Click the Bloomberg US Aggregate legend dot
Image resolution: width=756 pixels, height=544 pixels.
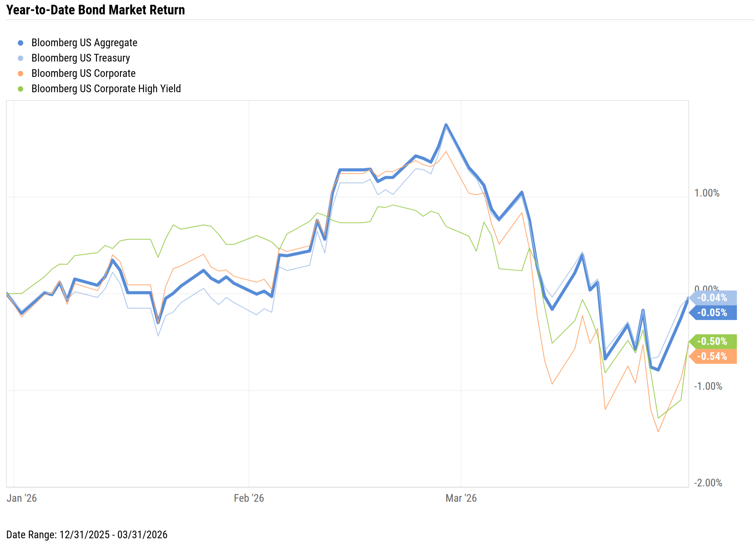point(21,43)
